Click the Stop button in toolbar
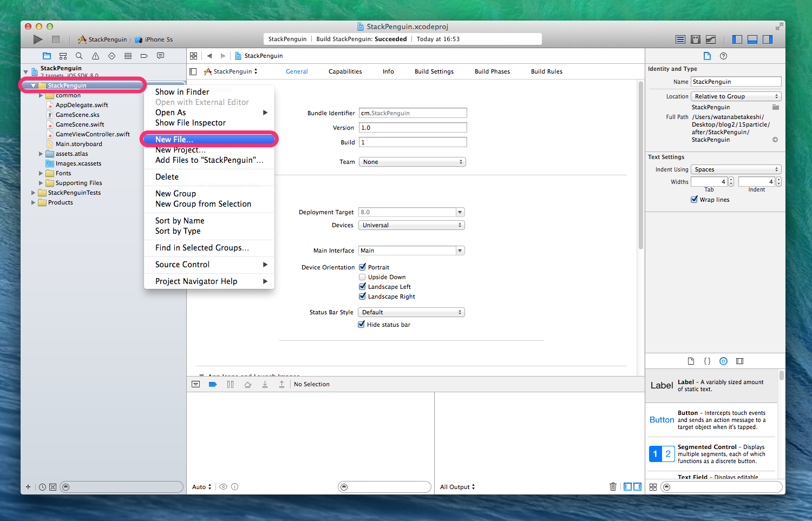The width and height of the screenshot is (812, 521). pos(55,39)
